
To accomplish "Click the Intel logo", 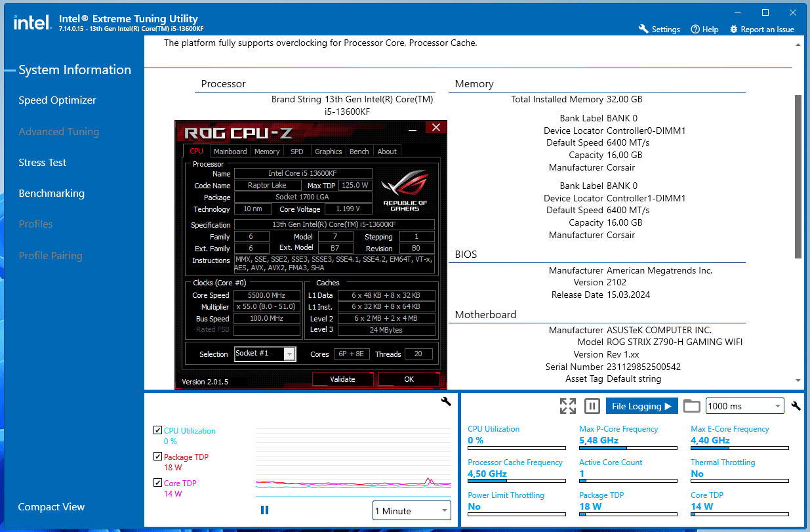I will pyautogui.click(x=31, y=23).
